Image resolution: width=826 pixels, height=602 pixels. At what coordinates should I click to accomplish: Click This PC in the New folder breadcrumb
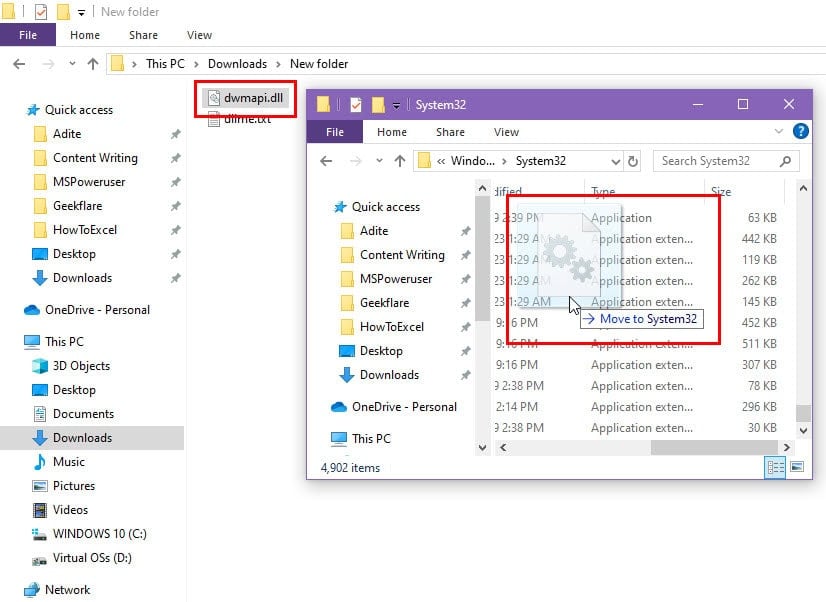165,64
